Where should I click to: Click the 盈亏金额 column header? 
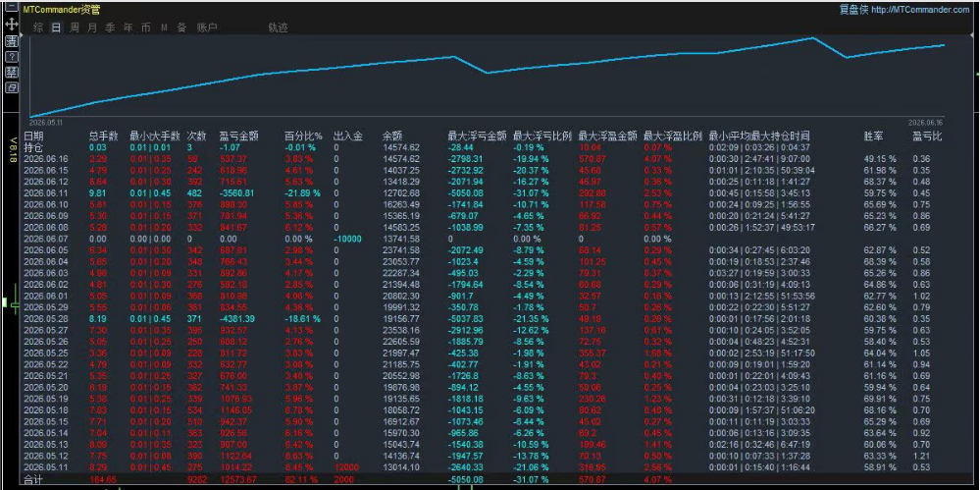238,136
